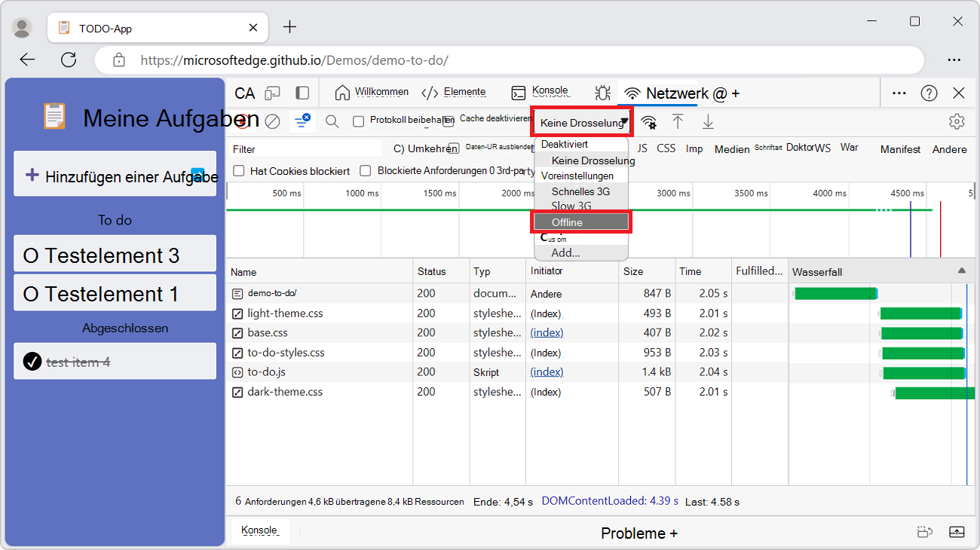980x550 pixels.
Task: Open the bug issues tab icon
Action: coord(602,93)
